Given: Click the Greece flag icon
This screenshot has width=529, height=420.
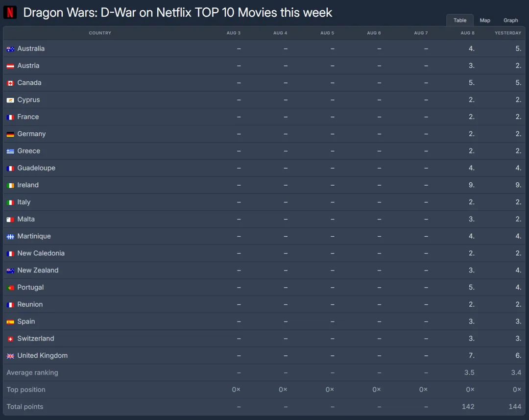Looking at the screenshot, I should click(10, 151).
